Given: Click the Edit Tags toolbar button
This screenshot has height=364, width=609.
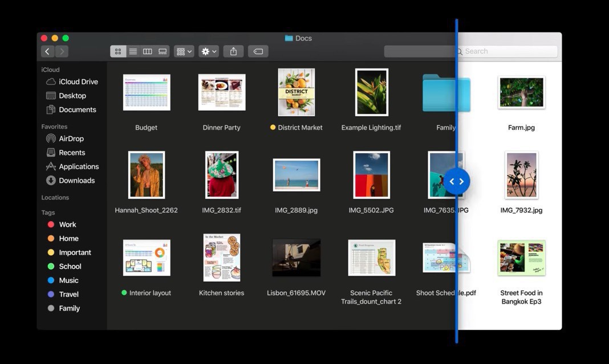Looking at the screenshot, I should coord(258,52).
